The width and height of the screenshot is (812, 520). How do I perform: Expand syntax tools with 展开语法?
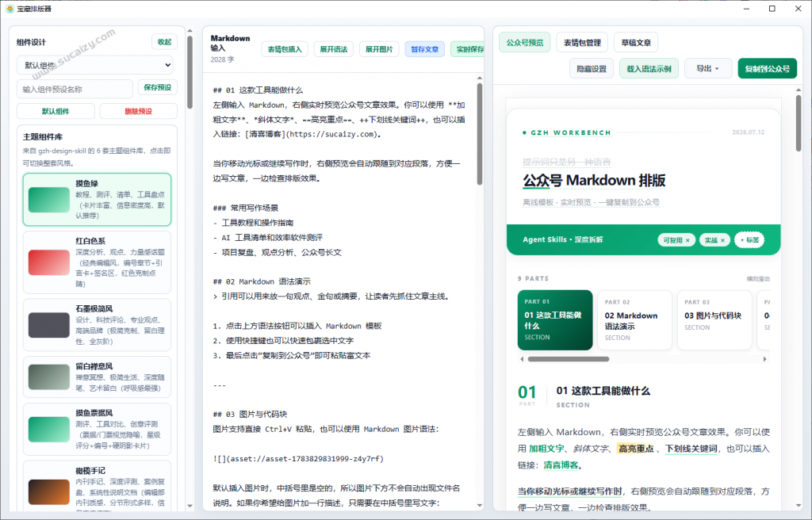(x=334, y=49)
